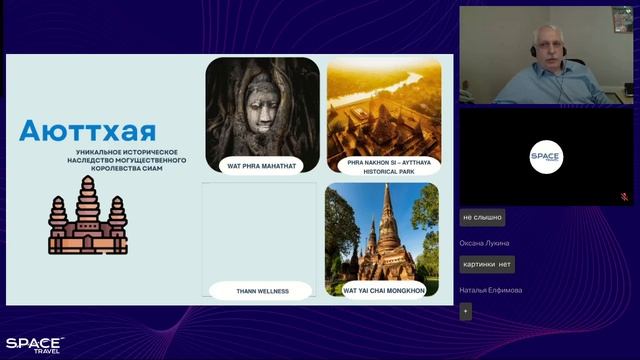Viewport: 640px width, 360px height.
Task: Click the Аюттхая slide title
Action: pos(87,131)
